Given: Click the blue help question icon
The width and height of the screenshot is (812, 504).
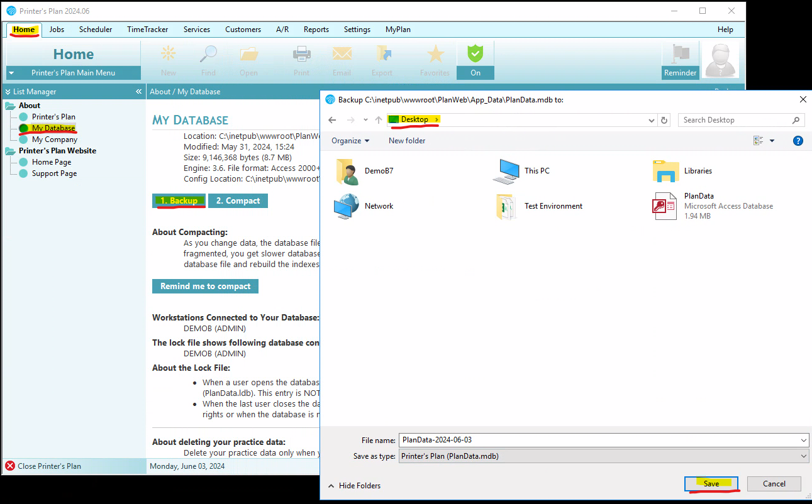Looking at the screenshot, I should 798,141.
